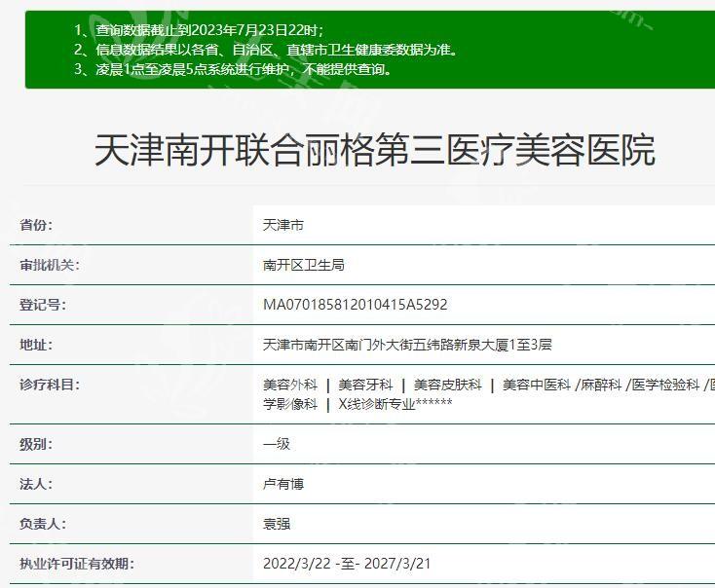Viewport: 715px width, 588px height.
Task: Select registration number MA070185812010415A5292
Action: (356, 305)
